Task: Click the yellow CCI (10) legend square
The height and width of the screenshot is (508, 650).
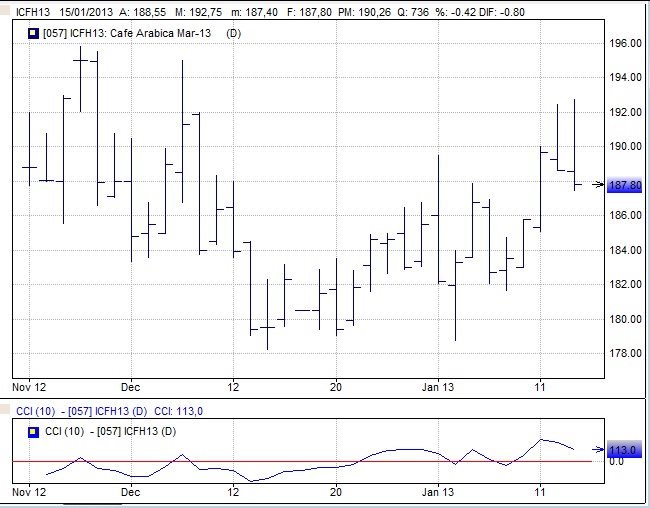Action: 32,431
